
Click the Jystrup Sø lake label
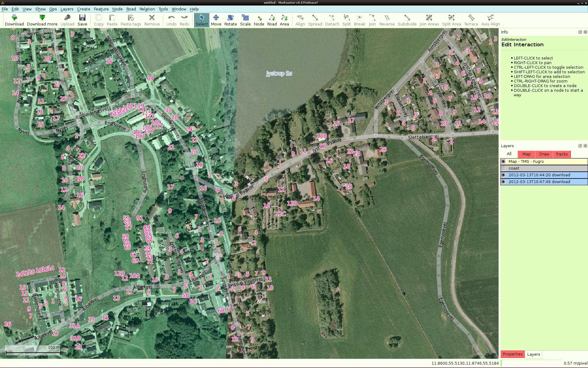click(279, 74)
